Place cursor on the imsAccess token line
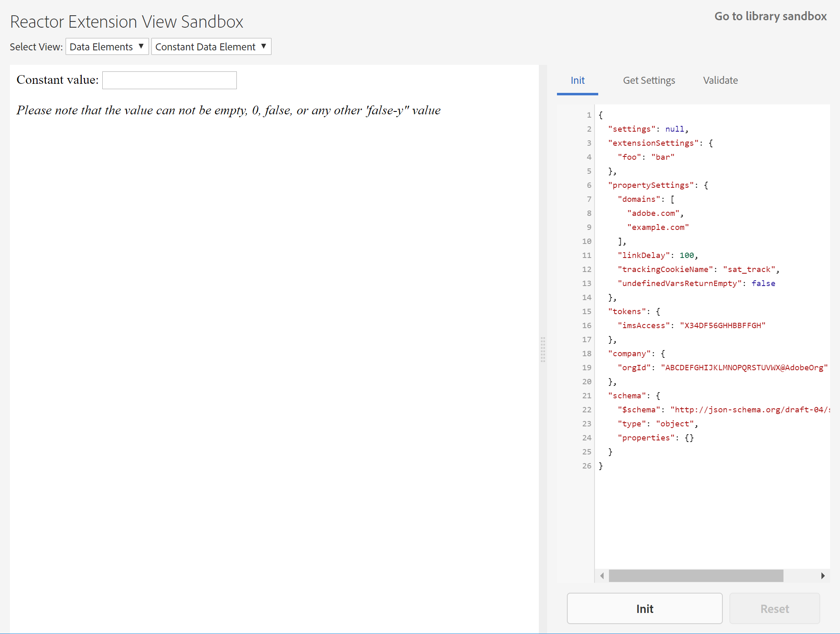The image size is (840, 634). point(691,326)
